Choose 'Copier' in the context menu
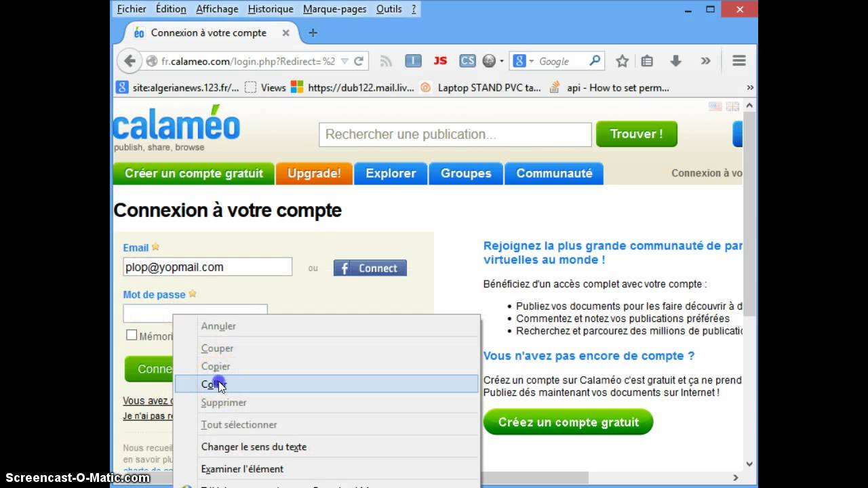The image size is (868, 488). (x=326, y=366)
